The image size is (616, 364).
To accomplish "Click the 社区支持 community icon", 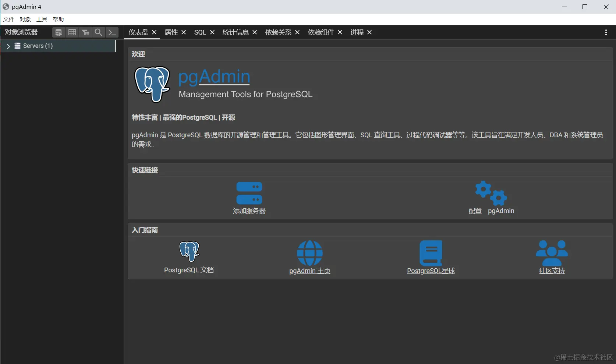I will point(551,253).
